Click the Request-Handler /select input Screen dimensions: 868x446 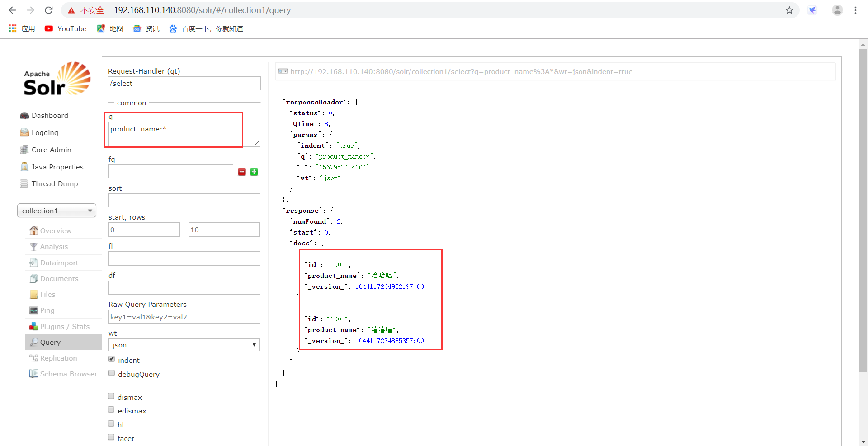184,84
